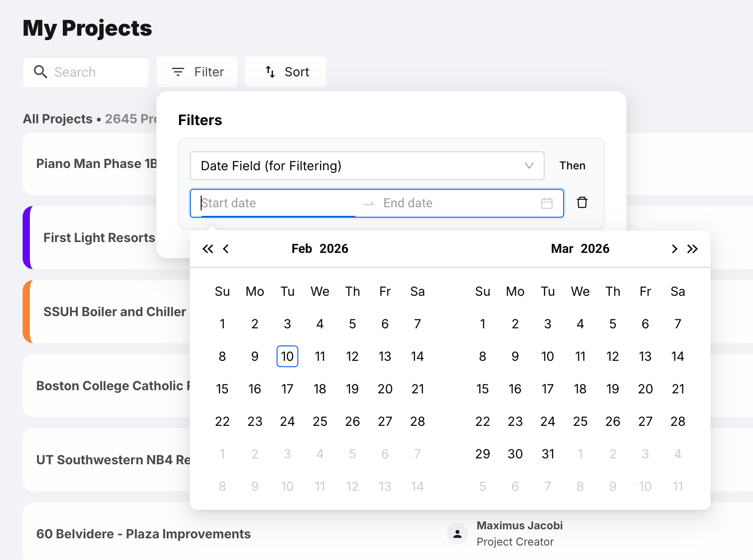Go to previous month with left arrow
Viewport: 753px width, 560px height.
226,249
